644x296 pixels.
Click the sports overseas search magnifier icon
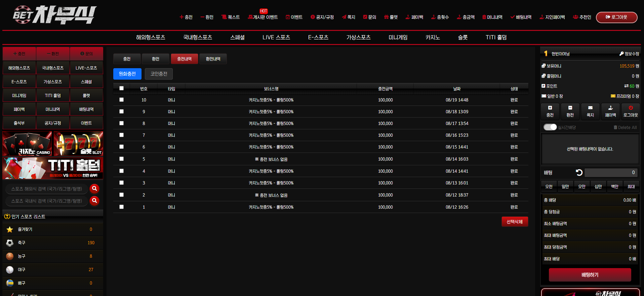coord(94,188)
